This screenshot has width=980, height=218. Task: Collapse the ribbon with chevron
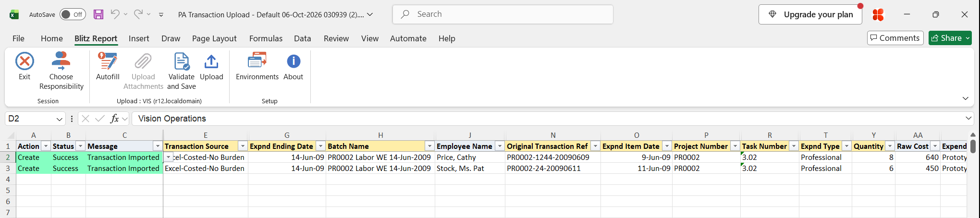[966, 98]
